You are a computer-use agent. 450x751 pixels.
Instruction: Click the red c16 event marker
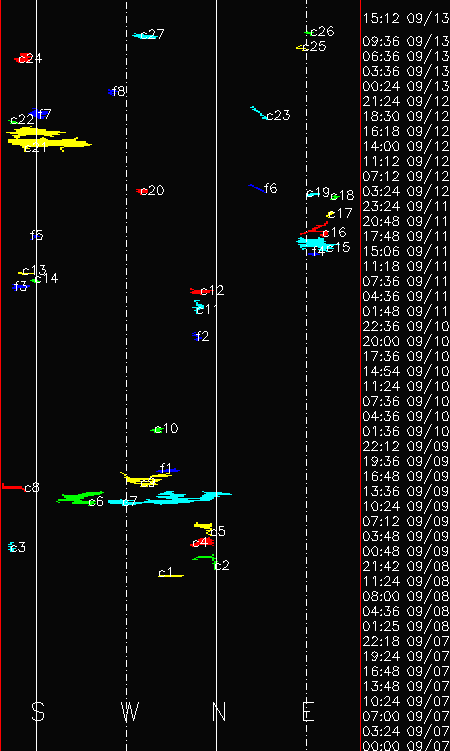(315, 228)
